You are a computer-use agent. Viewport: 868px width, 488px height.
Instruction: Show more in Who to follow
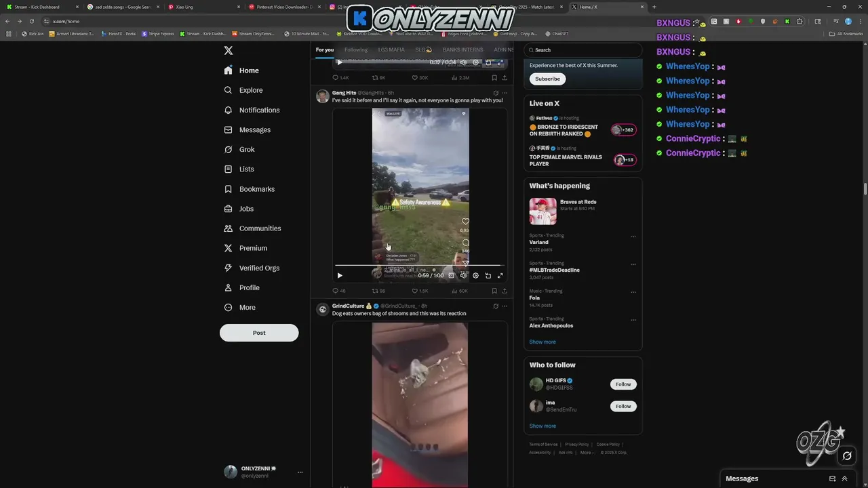coord(542,426)
